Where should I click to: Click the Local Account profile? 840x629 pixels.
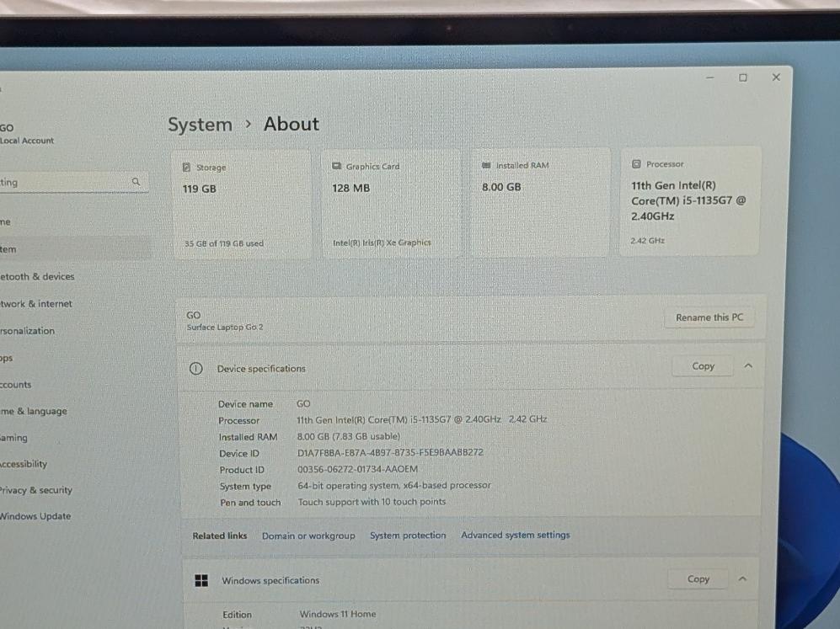(27, 135)
